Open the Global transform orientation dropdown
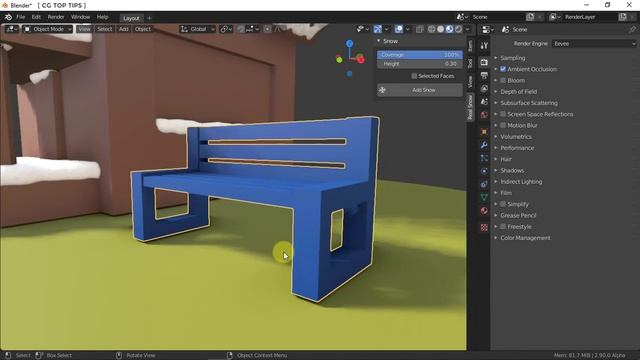This screenshot has width=640, height=360. point(198,29)
